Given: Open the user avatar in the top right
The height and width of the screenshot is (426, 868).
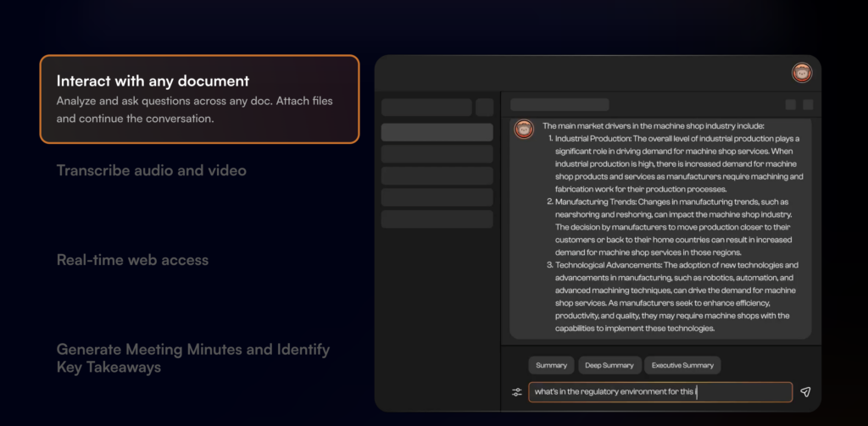Looking at the screenshot, I should coord(802,73).
